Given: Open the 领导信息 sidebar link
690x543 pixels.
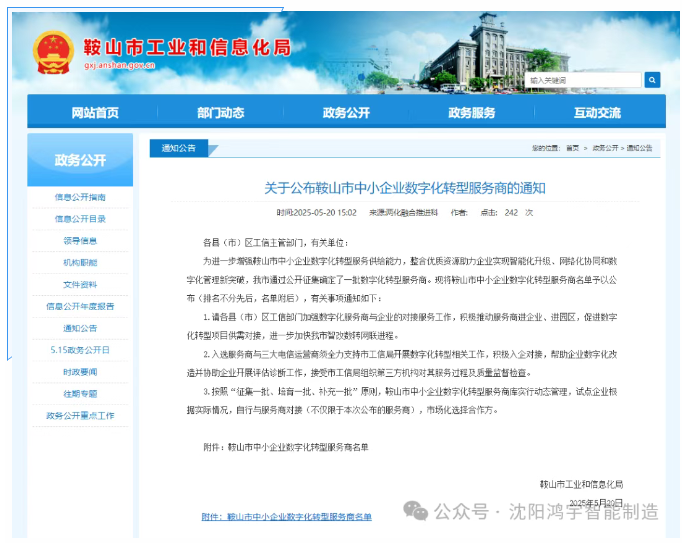Looking at the screenshot, I should (80, 241).
